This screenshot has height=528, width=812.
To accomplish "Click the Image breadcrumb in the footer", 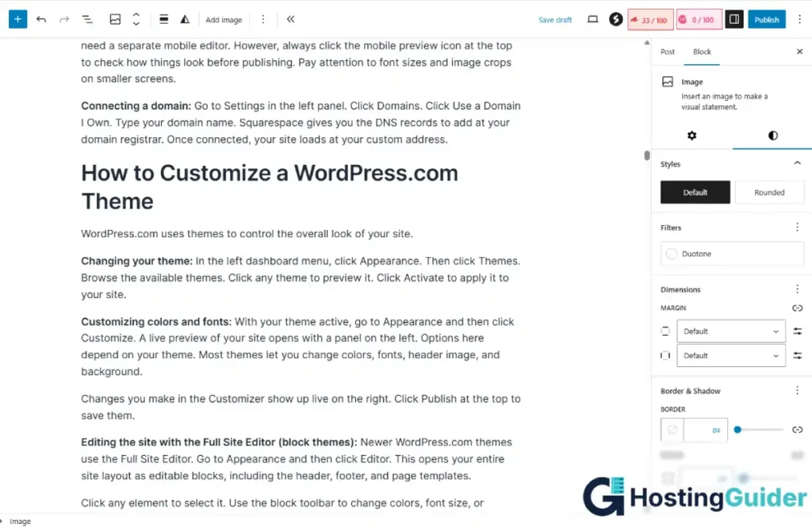I will click(20, 522).
